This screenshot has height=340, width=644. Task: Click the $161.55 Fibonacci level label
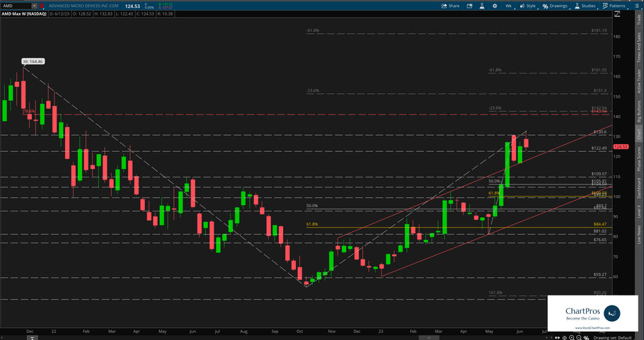599,70
